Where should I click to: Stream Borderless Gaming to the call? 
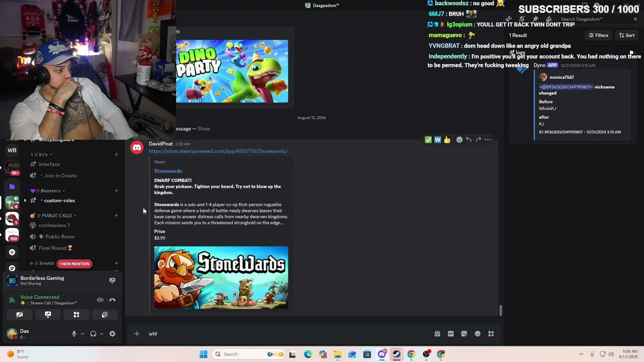point(112,281)
